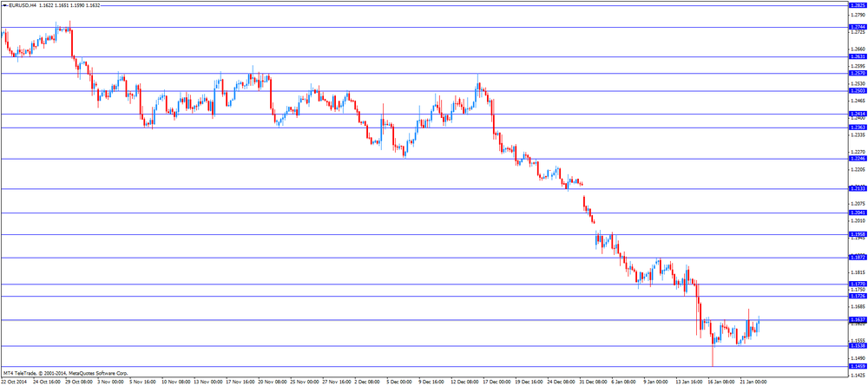Click the 25 Nov 00:00 time axis label
The image size is (868, 386).
pos(303,382)
